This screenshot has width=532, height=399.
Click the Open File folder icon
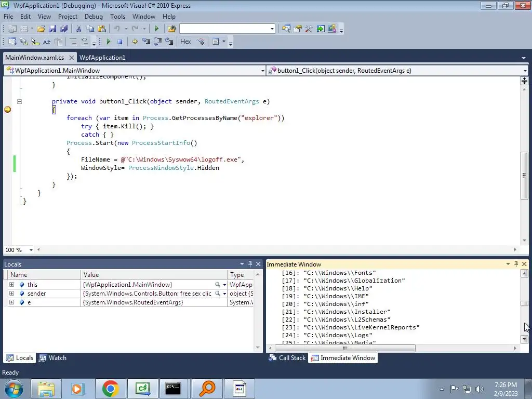(41, 29)
